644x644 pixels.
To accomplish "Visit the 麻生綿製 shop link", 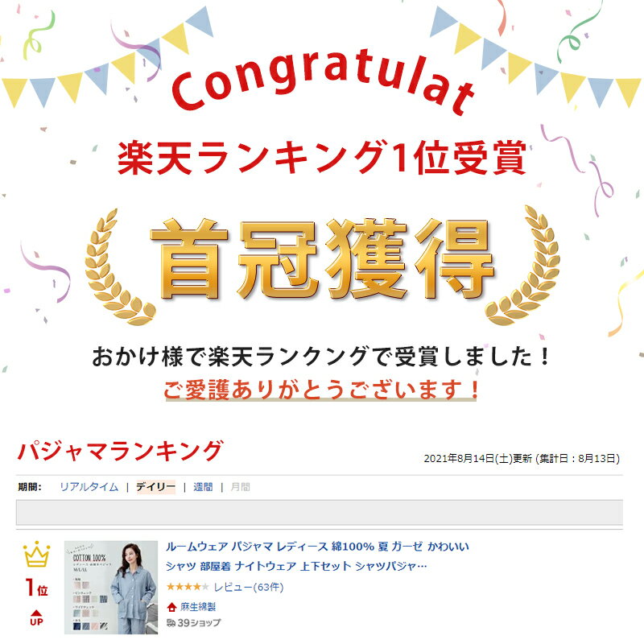I will coord(198,607).
